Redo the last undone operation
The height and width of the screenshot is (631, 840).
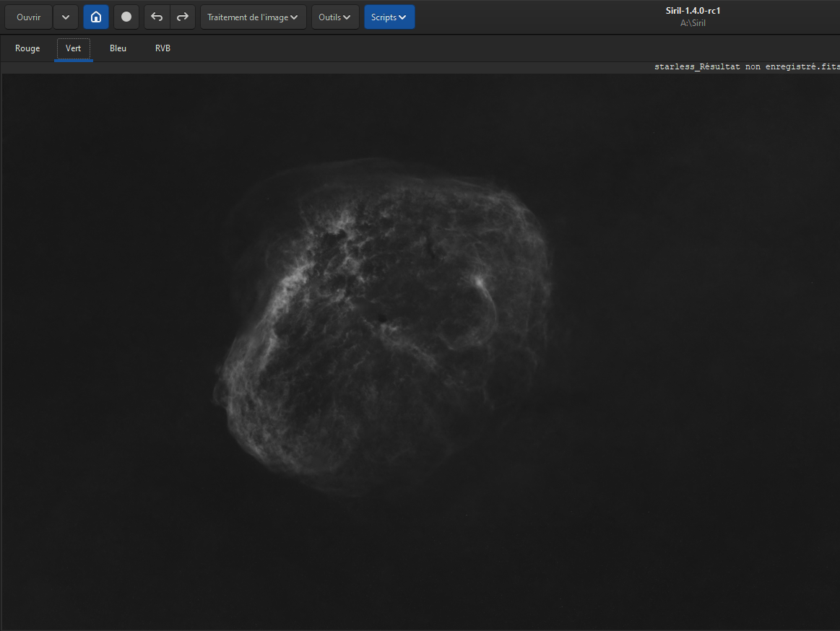(183, 17)
